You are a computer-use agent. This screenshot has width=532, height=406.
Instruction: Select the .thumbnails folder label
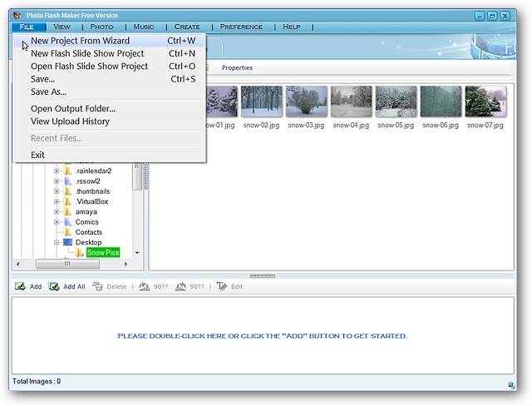(92, 191)
